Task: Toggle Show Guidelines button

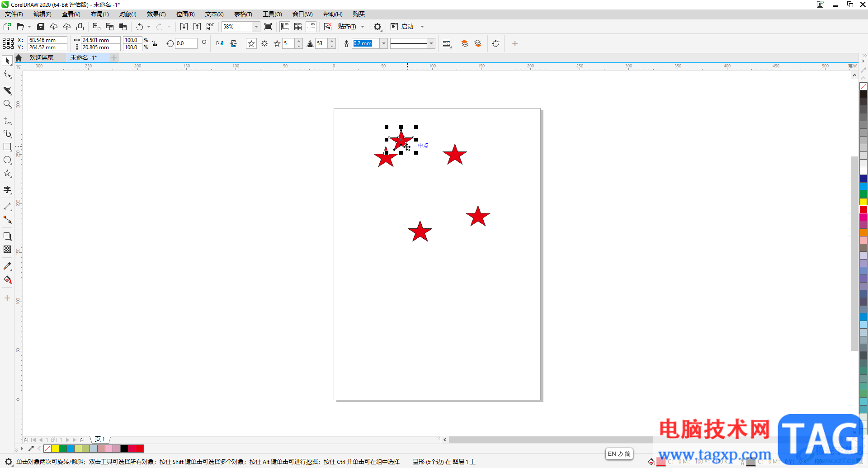Action: click(x=311, y=27)
